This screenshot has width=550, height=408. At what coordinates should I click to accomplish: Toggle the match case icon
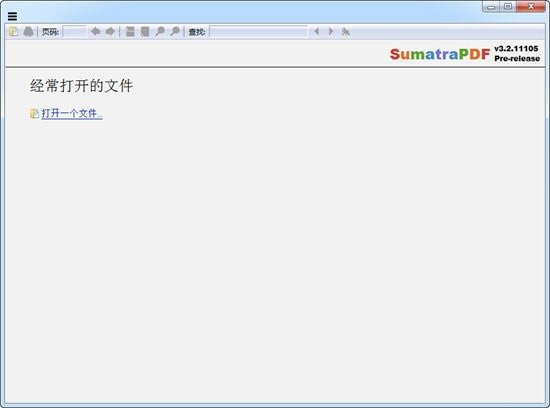tap(346, 32)
